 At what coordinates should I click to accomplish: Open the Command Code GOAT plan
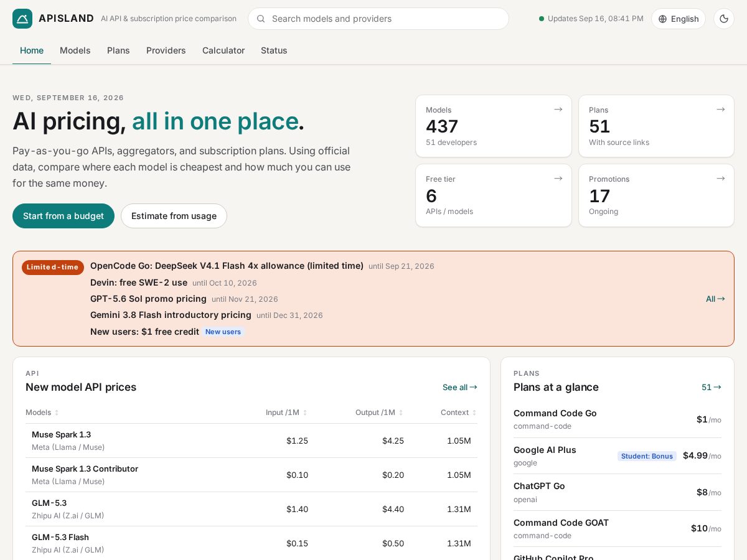[618, 528]
